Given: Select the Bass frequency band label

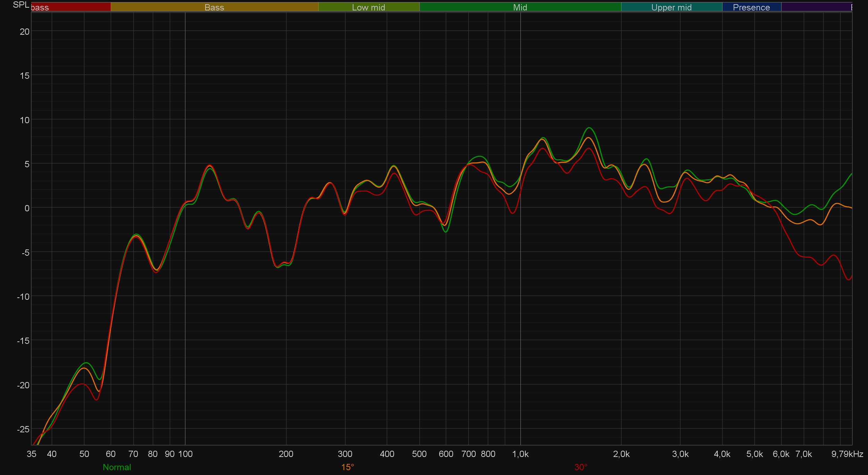Looking at the screenshot, I should [214, 7].
